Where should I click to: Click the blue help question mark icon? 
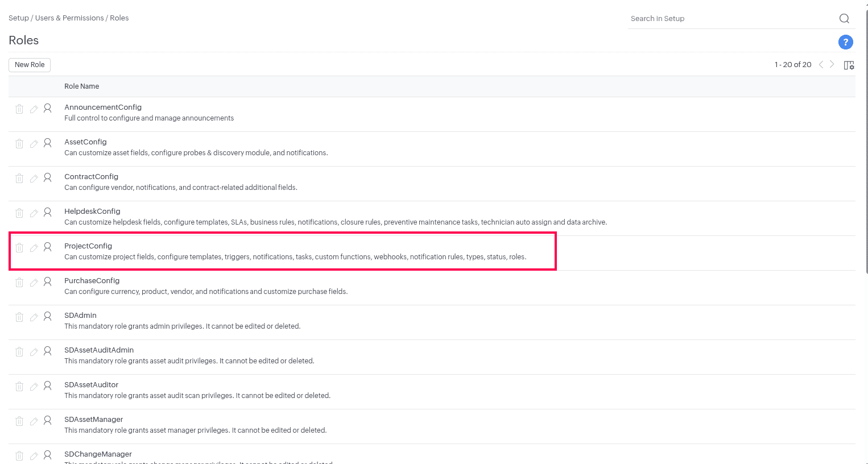[x=845, y=42]
